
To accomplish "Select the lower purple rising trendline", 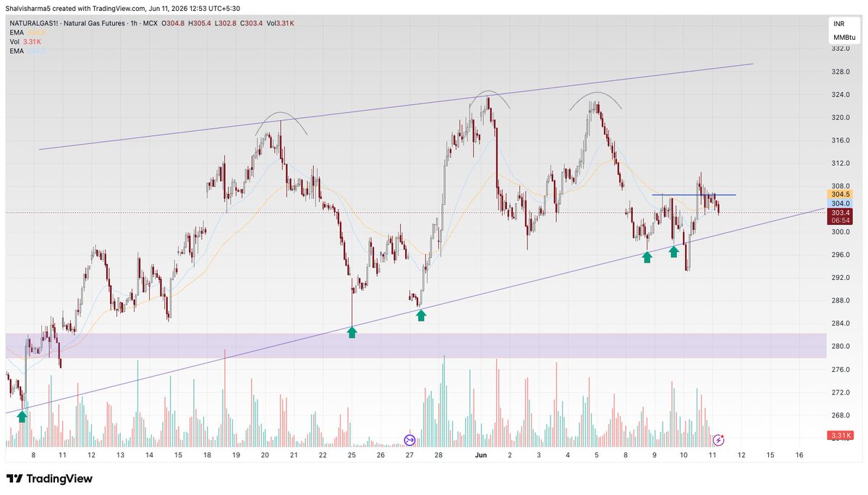I will [x=414, y=311].
